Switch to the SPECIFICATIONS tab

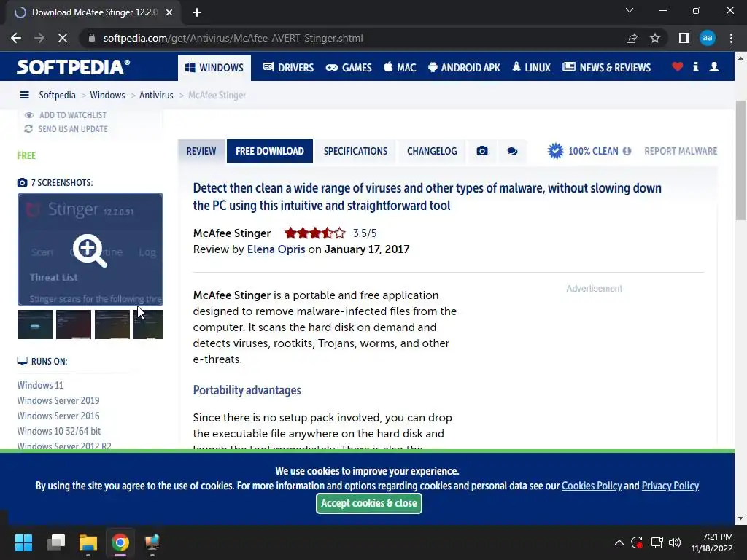click(355, 151)
